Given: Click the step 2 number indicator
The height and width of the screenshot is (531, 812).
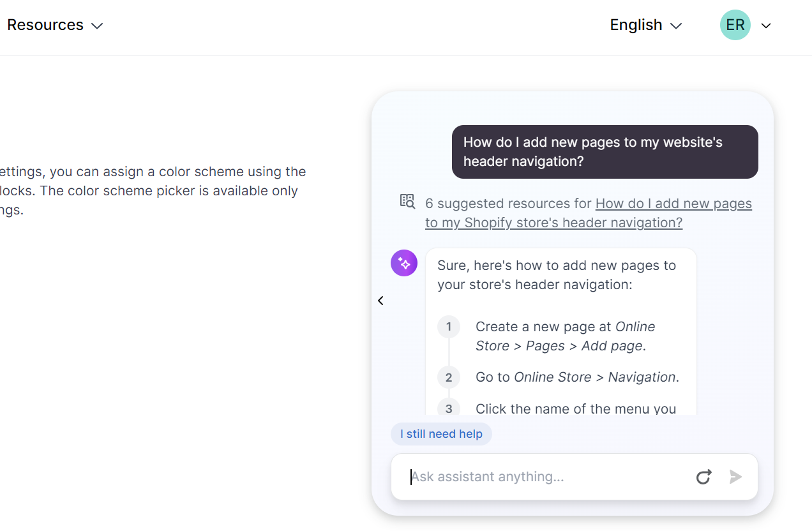Looking at the screenshot, I should point(449,377).
